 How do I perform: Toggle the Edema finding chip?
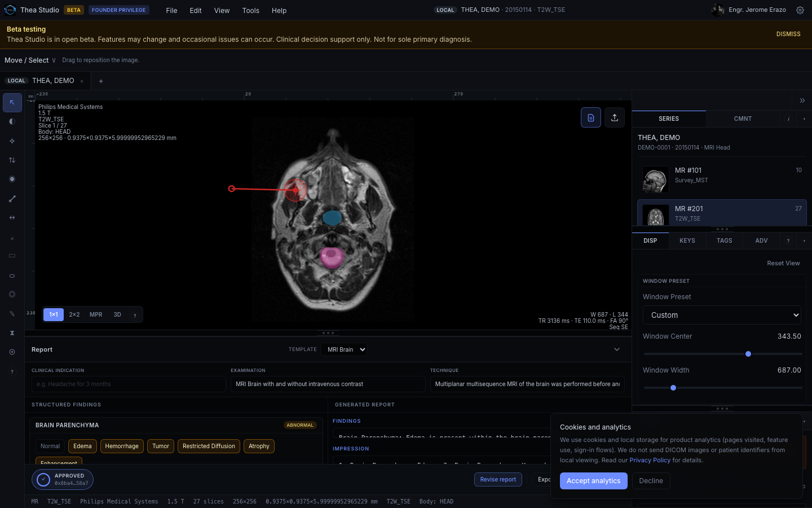82,446
